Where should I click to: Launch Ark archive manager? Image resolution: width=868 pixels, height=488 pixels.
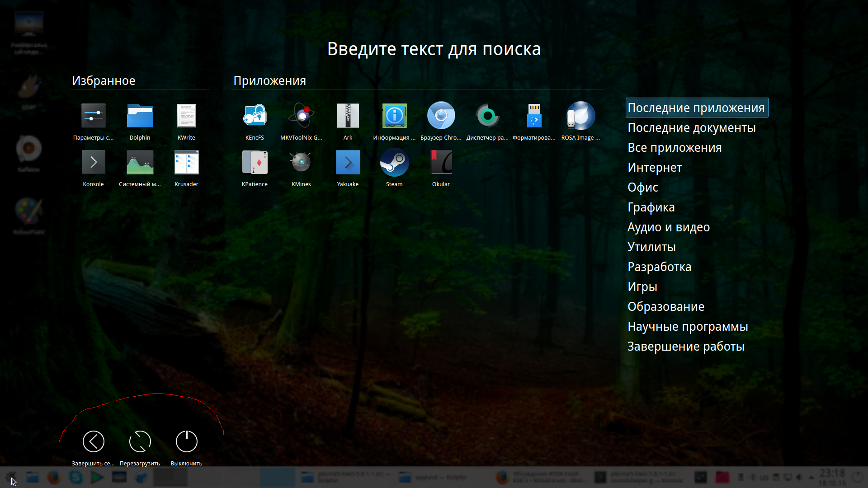click(x=348, y=117)
